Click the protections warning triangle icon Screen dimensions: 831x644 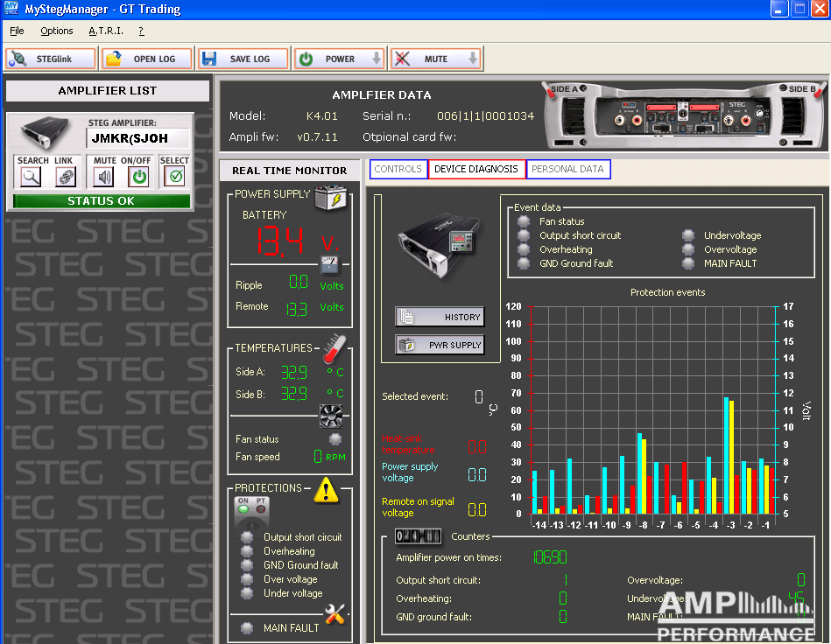(x=326, y=490)
